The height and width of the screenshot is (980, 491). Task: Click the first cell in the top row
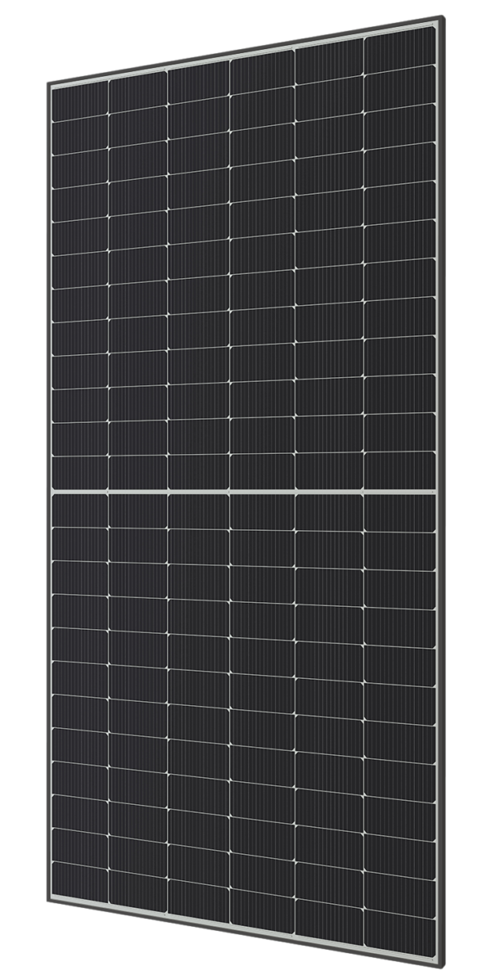[80, 100]
